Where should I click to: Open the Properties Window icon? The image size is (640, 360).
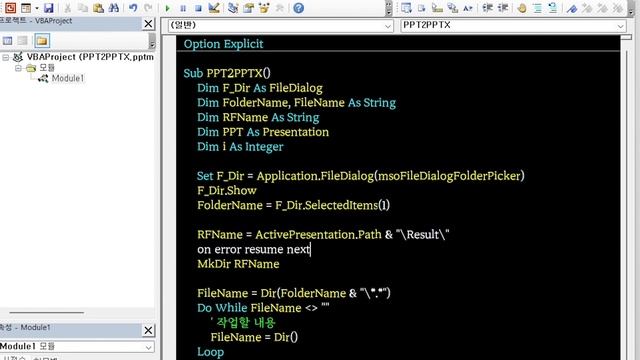pyautogui.click(x=249, y=8)
